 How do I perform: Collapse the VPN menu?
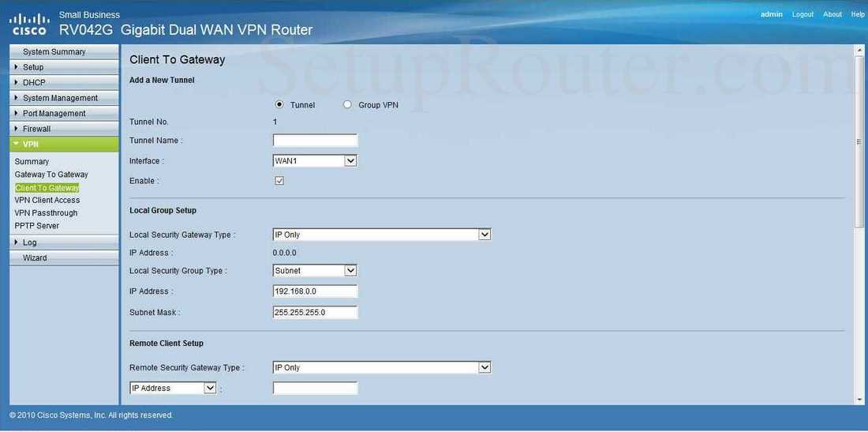64,145
